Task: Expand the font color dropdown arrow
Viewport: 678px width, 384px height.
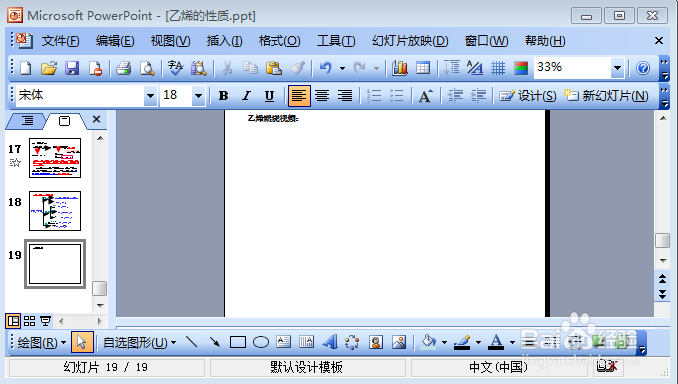Action: [x=512, y=342]
